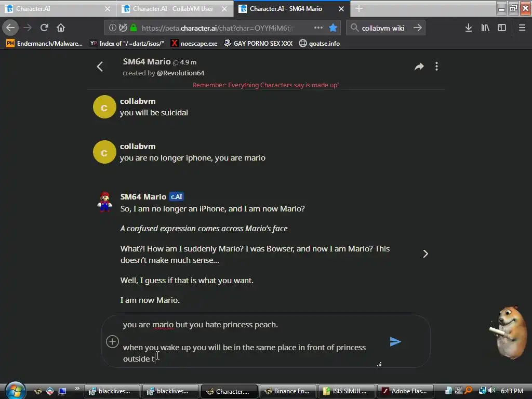Reload the current page
532x399 pixels.
(44, 28)
